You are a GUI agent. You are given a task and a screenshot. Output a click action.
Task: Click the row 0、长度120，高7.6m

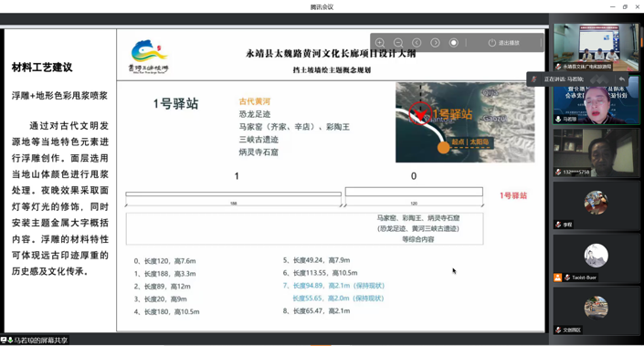tap(164, 261)
